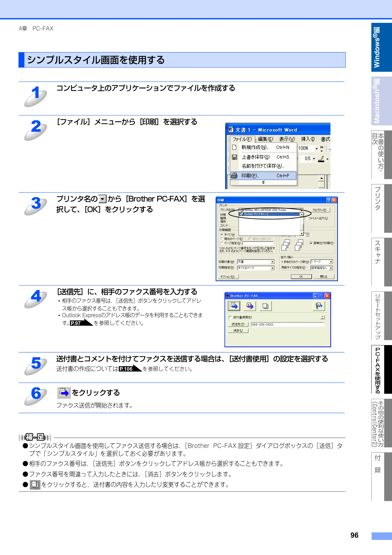This screenshot has height=555, width=392.
Task: Click the copies spinner in print dialog
Action: coord(307,235)
